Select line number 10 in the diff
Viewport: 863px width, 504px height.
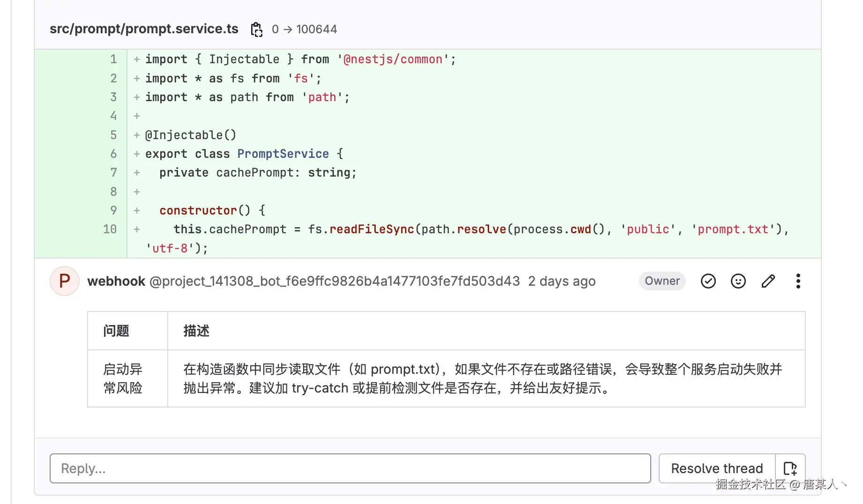tap(110, 229)
